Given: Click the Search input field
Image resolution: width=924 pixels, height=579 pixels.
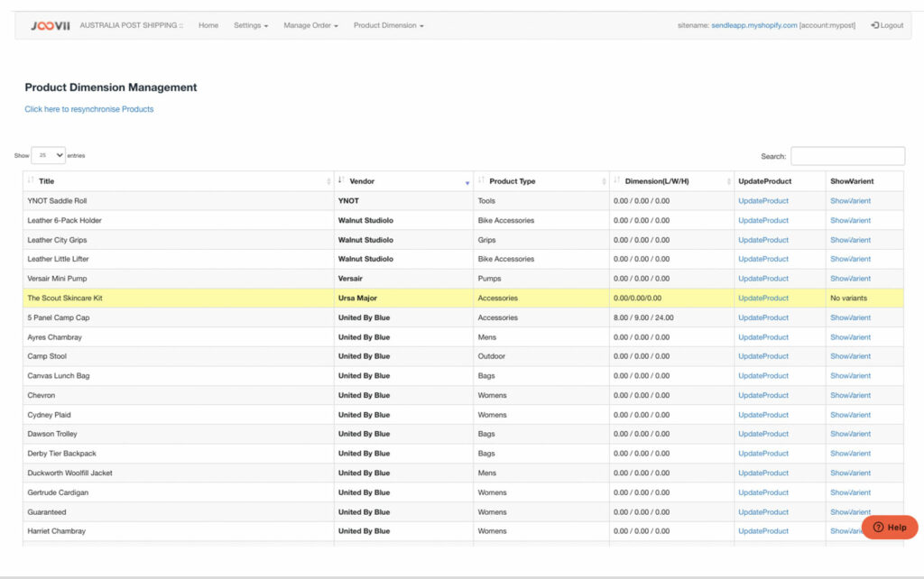Looking at the screenshot, I should coord(847,156).
